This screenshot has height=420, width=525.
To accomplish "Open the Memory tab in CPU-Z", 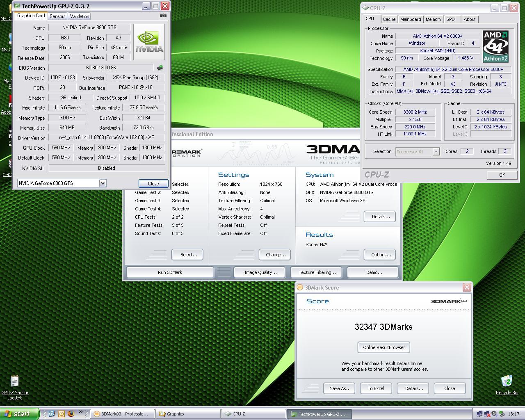I will pos(433,19).
